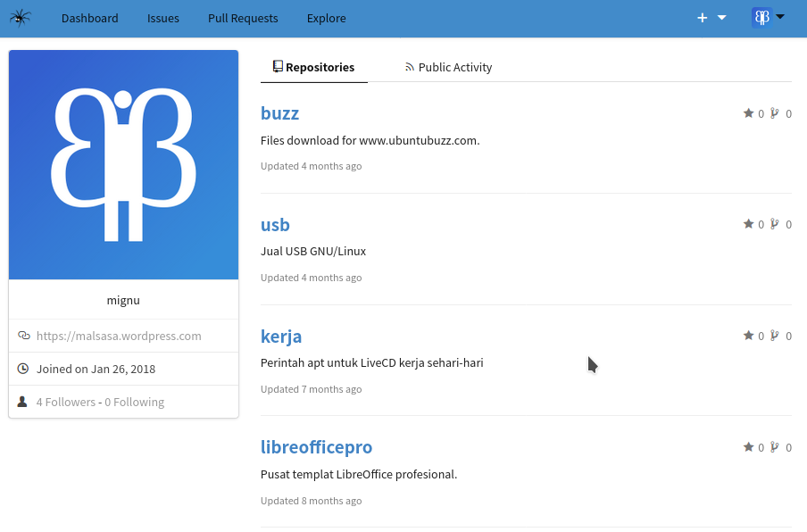This screenshot has width=807, height=532.
Task: Click the followers person icon
Action: (22, 402)
